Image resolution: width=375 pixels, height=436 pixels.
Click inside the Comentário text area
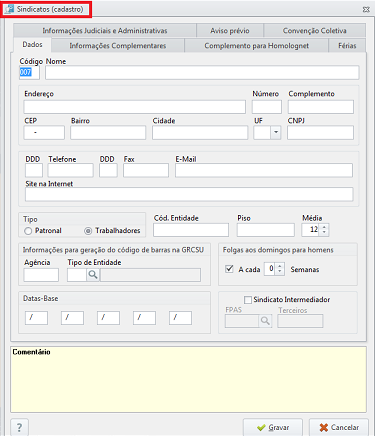click(188, 380)
